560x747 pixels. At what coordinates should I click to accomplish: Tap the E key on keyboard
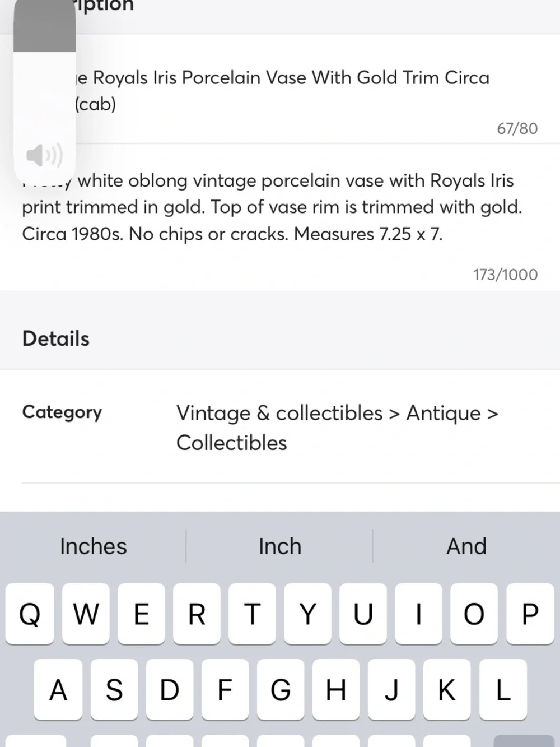click(x=141, y=614)
